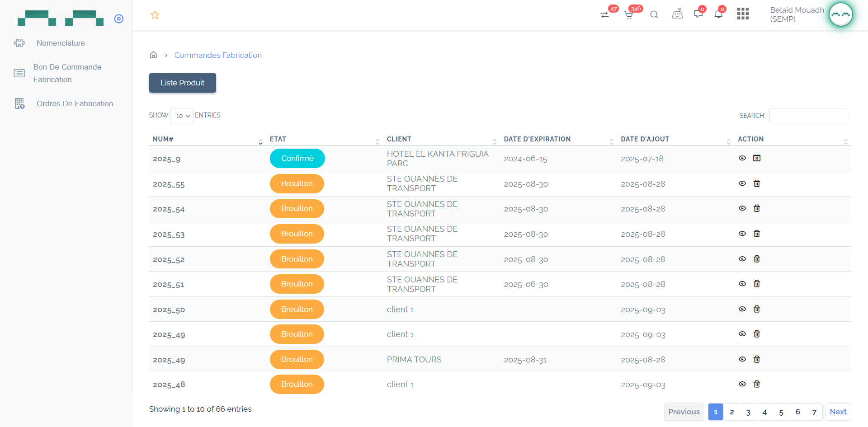
Task: Open Ordres De Fabrication menu item
Action: coord(75,103)
